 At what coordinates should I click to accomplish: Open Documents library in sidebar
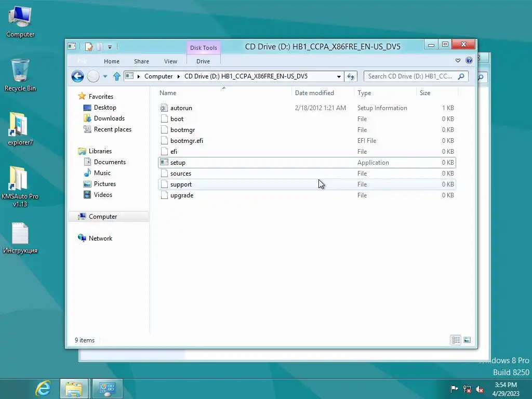(x=110, y=162)
